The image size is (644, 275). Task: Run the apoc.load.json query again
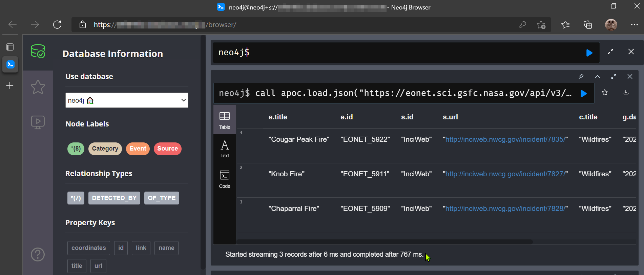(x=583, y=94)
